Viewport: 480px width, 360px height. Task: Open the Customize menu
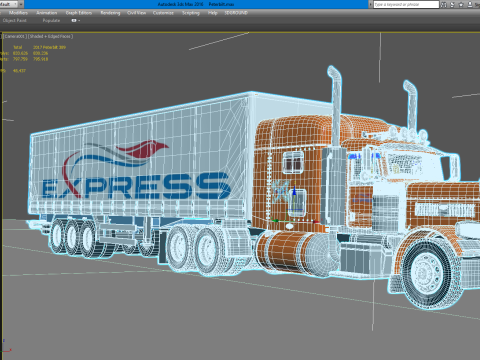click(163, 13)
